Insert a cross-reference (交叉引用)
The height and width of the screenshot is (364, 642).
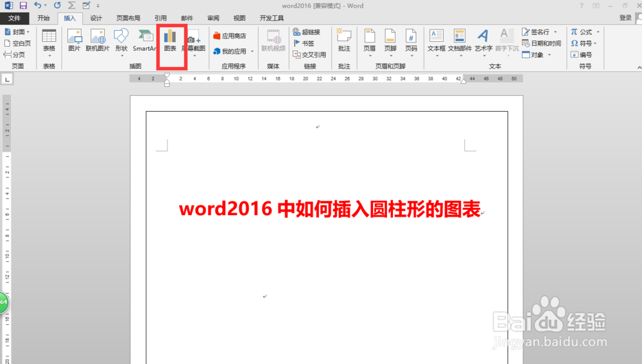(x=309, y=55)
